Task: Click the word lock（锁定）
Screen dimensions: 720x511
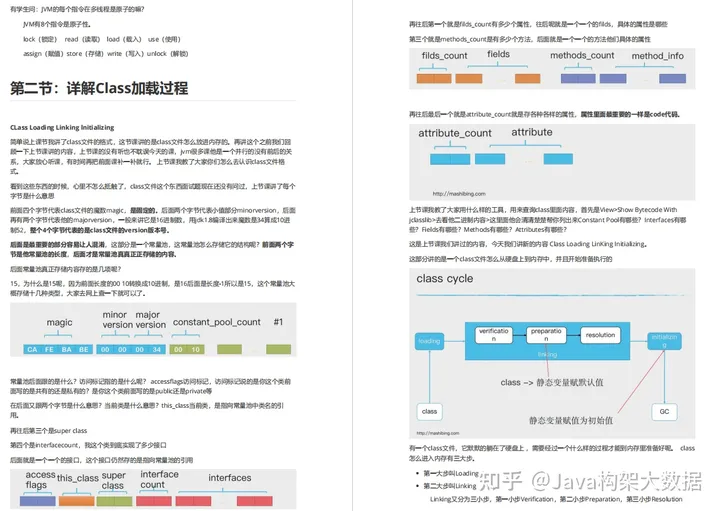Action: click(x=40, y=39)
